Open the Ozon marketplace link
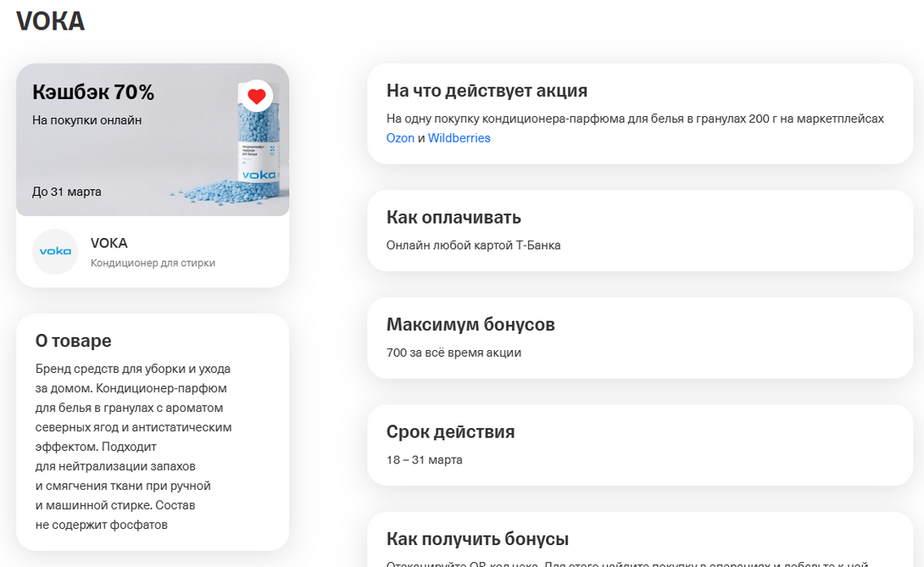Viewport: 924px width, 567px height. pos(400,138)
